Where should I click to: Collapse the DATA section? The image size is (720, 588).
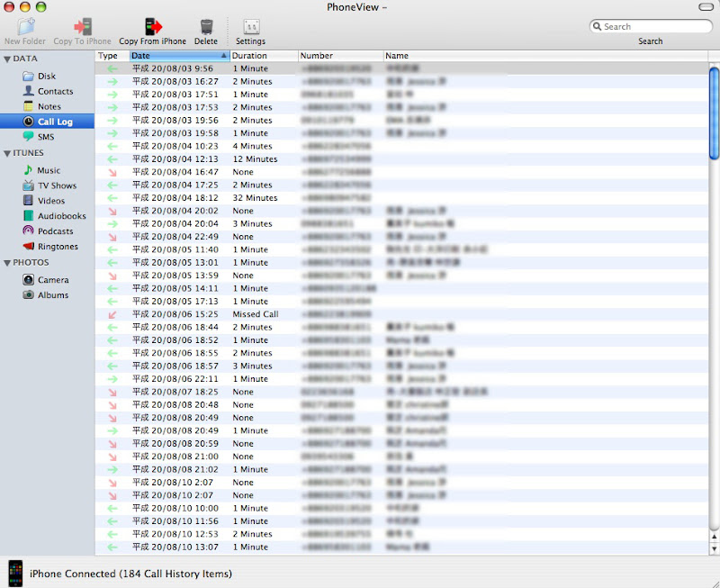[7, 59]
